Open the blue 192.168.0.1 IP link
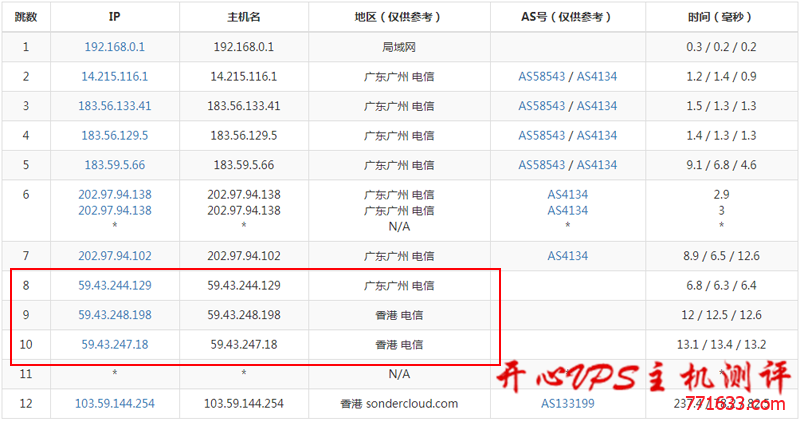The image size is (800, 422). pos(115,46)
